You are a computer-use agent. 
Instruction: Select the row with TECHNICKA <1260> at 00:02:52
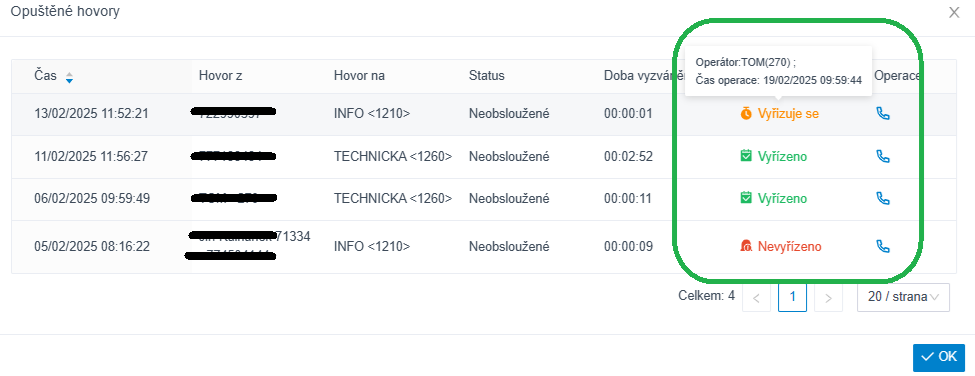(484, 157)
